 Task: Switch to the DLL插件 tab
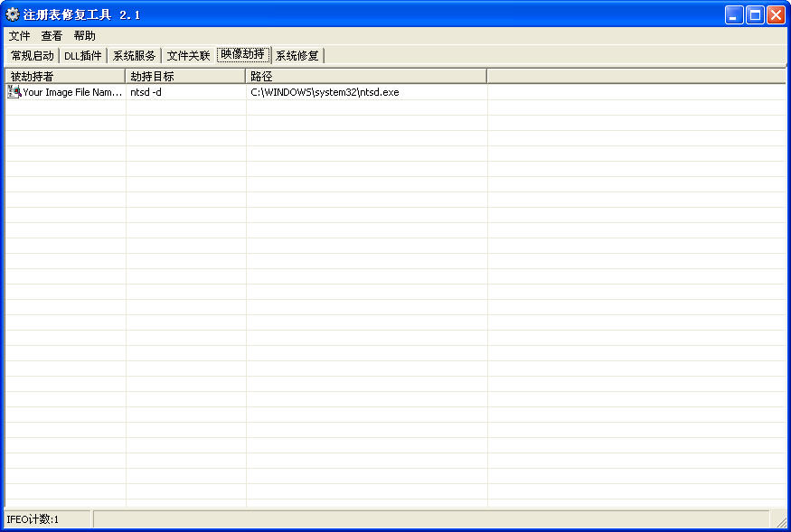click(82, 56)
